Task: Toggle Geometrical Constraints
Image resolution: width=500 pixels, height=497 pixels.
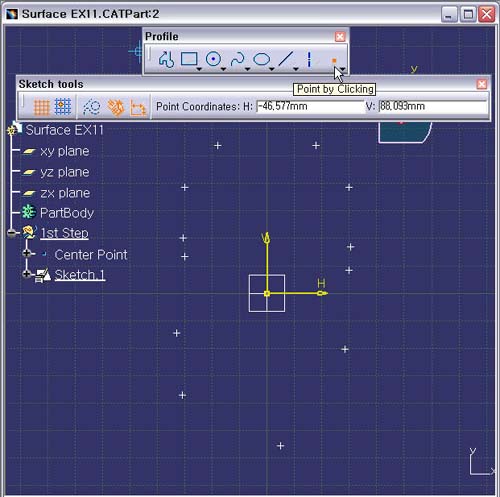Action: tap(115, 107)
